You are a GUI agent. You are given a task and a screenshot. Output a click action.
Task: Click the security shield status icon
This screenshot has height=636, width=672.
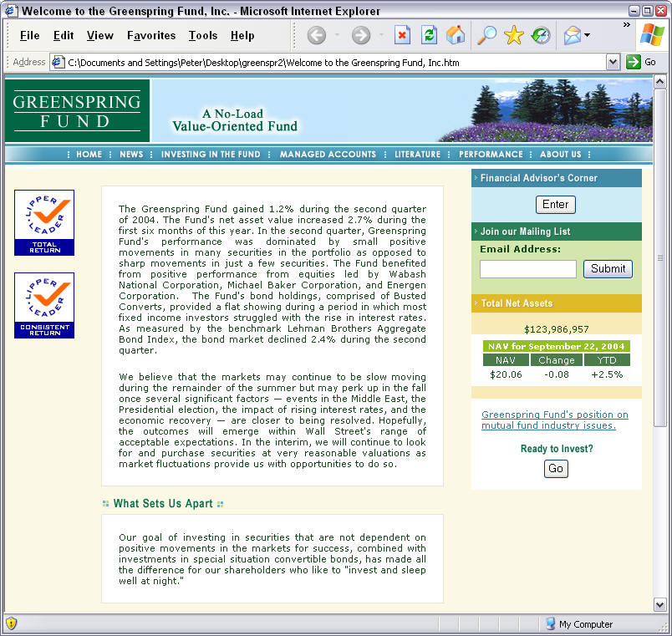coord(11,623)
